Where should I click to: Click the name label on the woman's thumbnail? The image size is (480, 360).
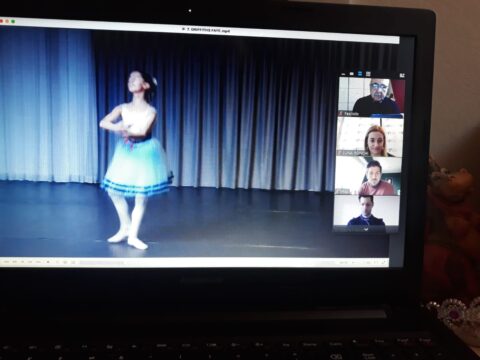[x=354, y=153]
